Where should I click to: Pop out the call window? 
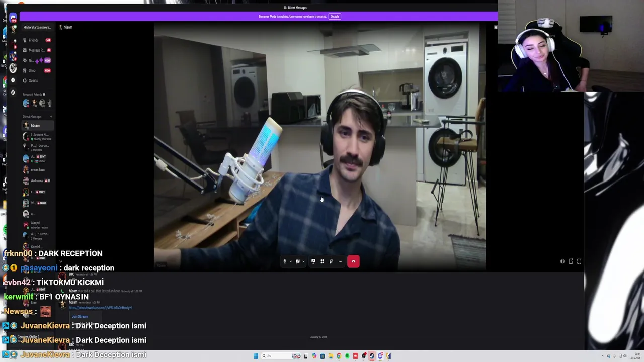tap(571, 261)
